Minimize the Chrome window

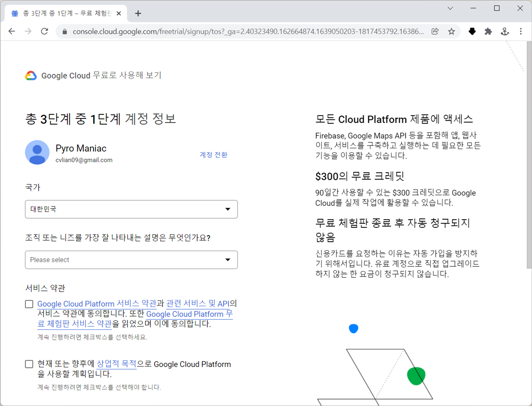473,8
